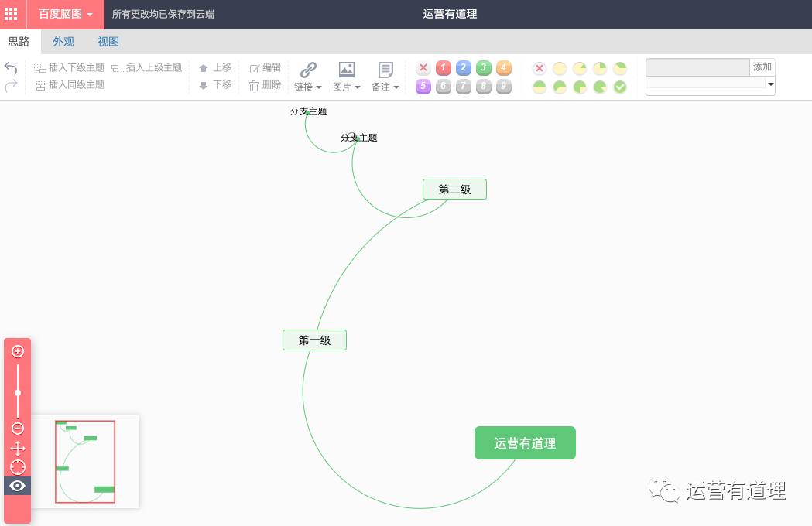Screen dimensions: 812x526
Task: Select priority 1 red icon
Action: [444, 68]
